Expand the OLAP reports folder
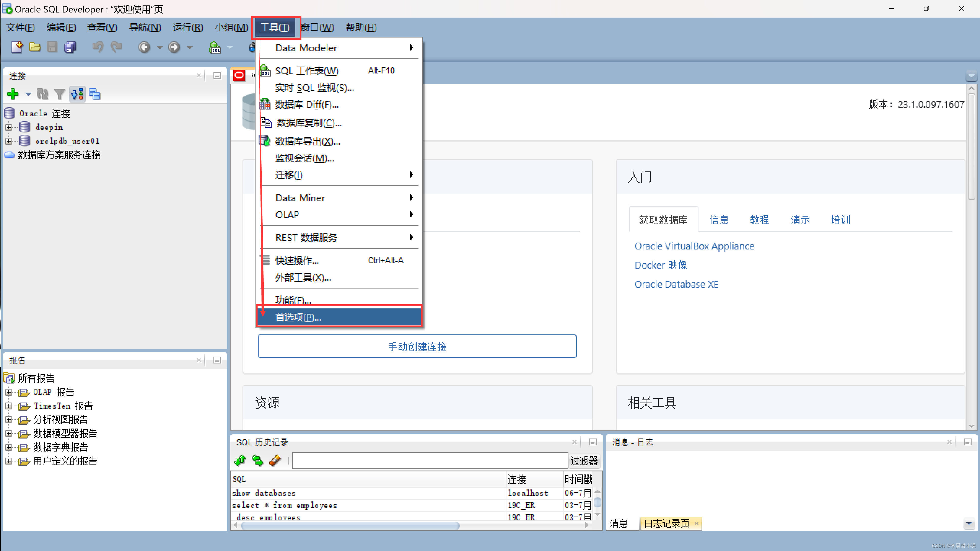This screenshot has height=551, width=980. (x=9, y=392)
